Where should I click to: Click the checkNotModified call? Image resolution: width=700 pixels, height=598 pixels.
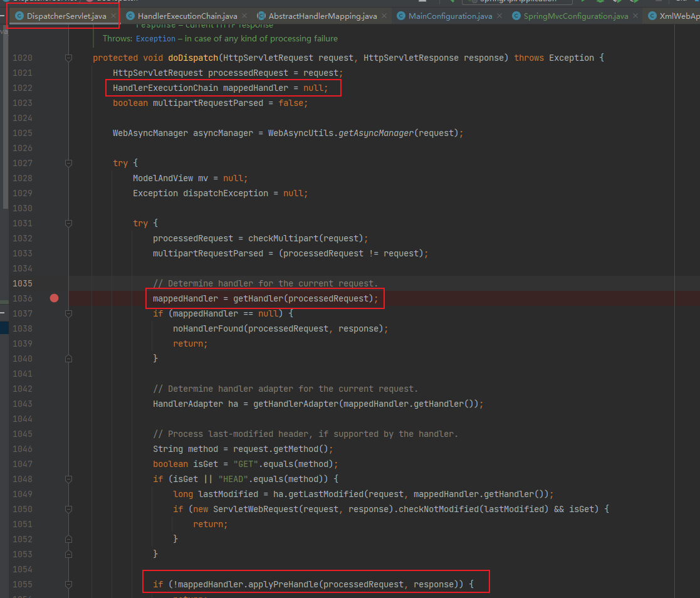(x=439, y=509)
